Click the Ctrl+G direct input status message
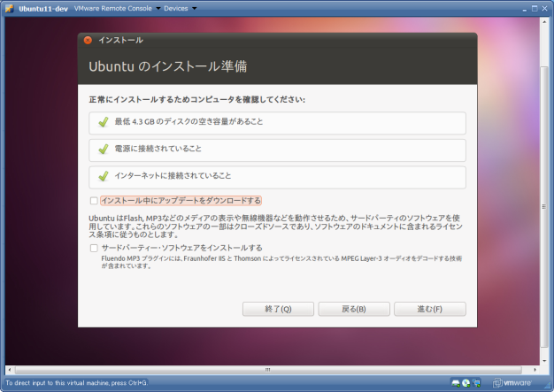This screenshot has width=554, height=392. (x=76, y=383)
